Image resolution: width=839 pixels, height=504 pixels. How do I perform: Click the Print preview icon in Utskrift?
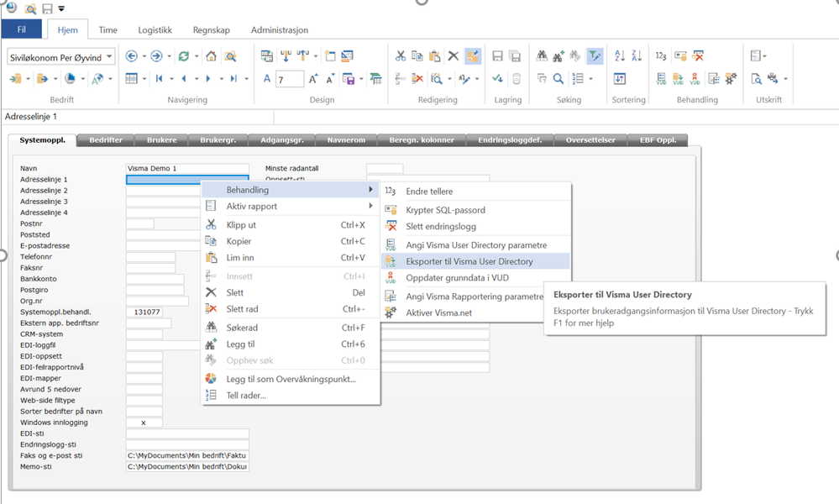click(756, 79)
